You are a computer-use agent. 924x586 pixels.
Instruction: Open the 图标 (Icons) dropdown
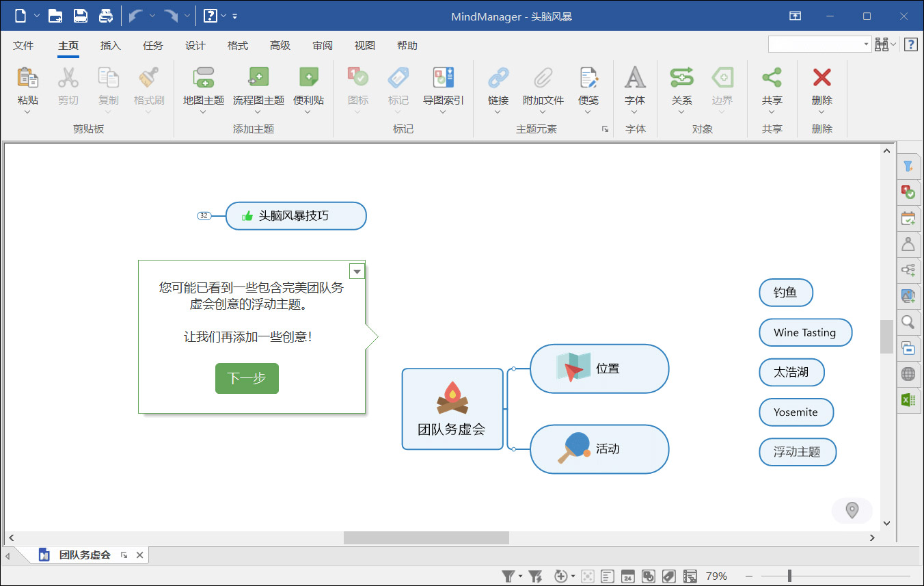(x=357, y=89)
